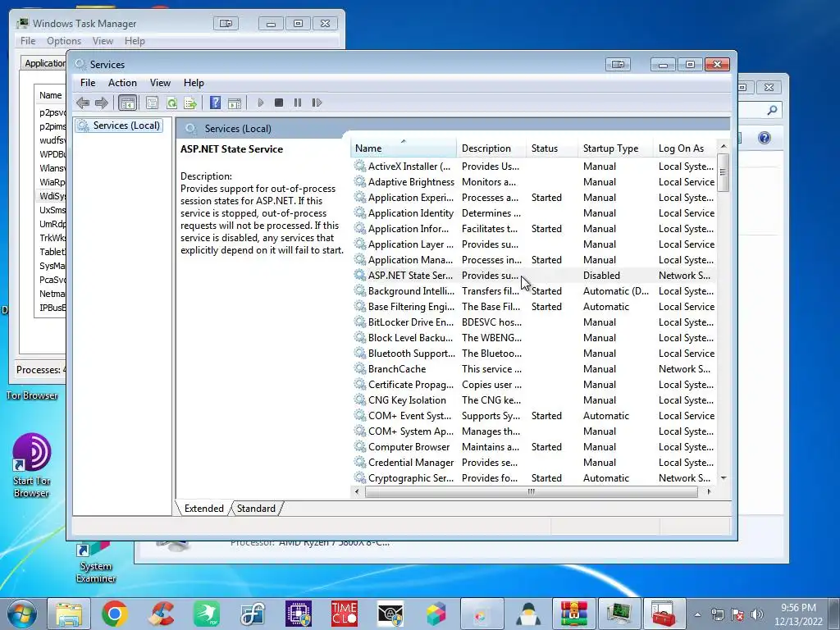Open the File menu in Services

tap(88, 83)
